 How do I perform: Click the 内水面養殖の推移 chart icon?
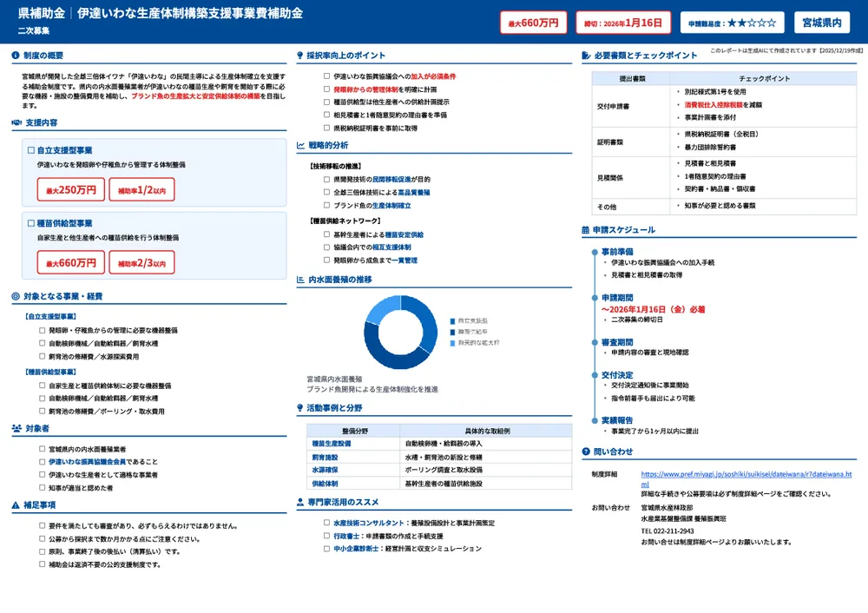coord(299,279)
